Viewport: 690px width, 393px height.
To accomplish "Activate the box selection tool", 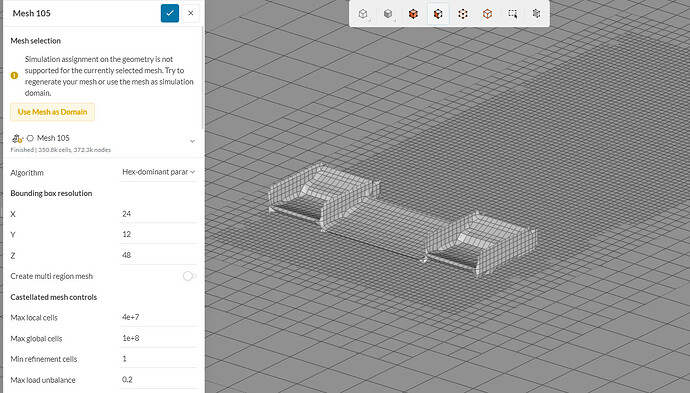I will (x=512, y=14).
